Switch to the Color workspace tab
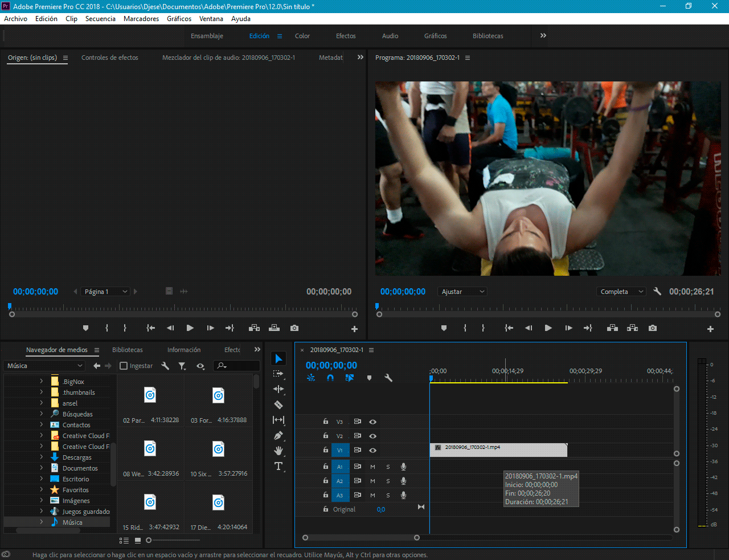The width and height of the screenshot is (729, 560). pyautogui.click(x=302, y=36)
